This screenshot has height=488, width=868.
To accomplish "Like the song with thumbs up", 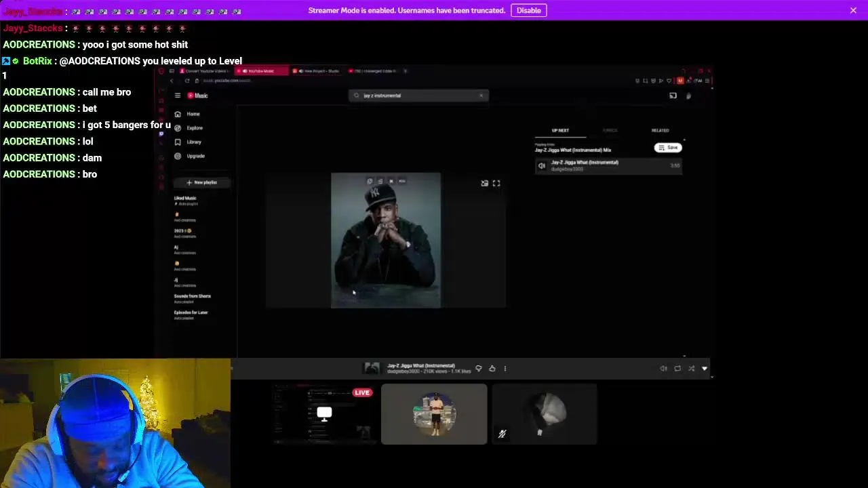I will tap(492, 369).
